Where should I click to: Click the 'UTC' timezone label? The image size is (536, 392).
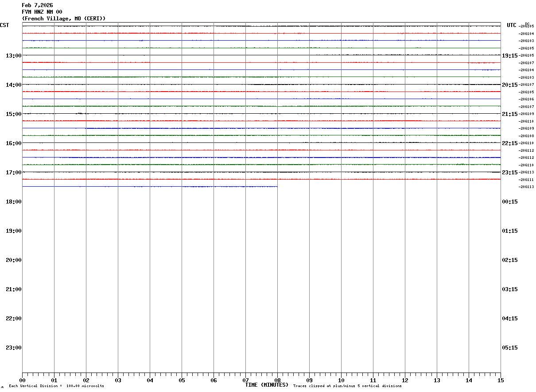[x=512, y=25]
